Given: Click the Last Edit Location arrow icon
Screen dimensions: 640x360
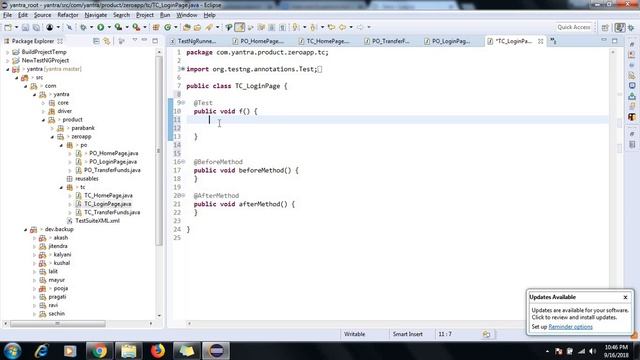Looking at the screenshot, I should pos(331,27).
